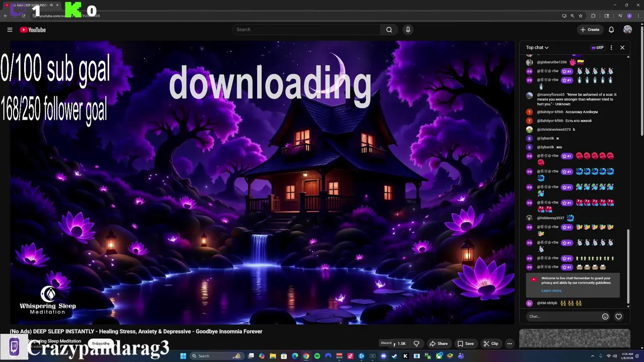Viewport: 644px width, 362px height.
Task: Click the live chat scrollbar
Action: click(x=628, y=266)
